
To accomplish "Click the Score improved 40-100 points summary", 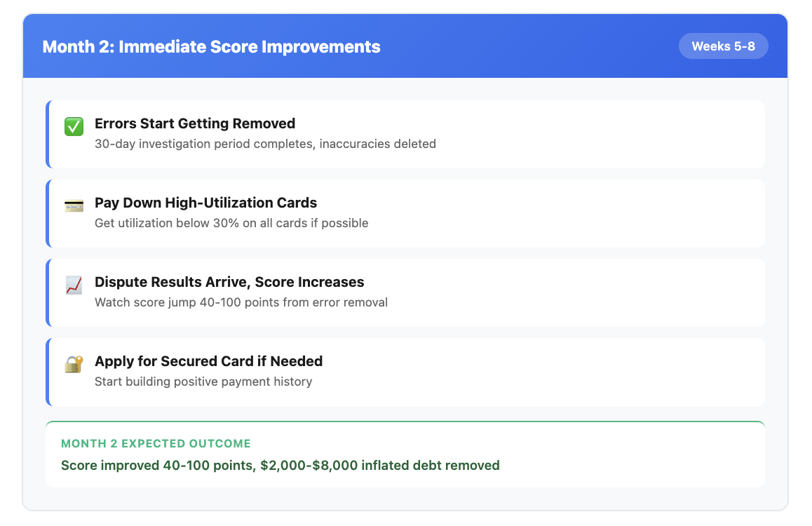I will [x=280, y=466].
